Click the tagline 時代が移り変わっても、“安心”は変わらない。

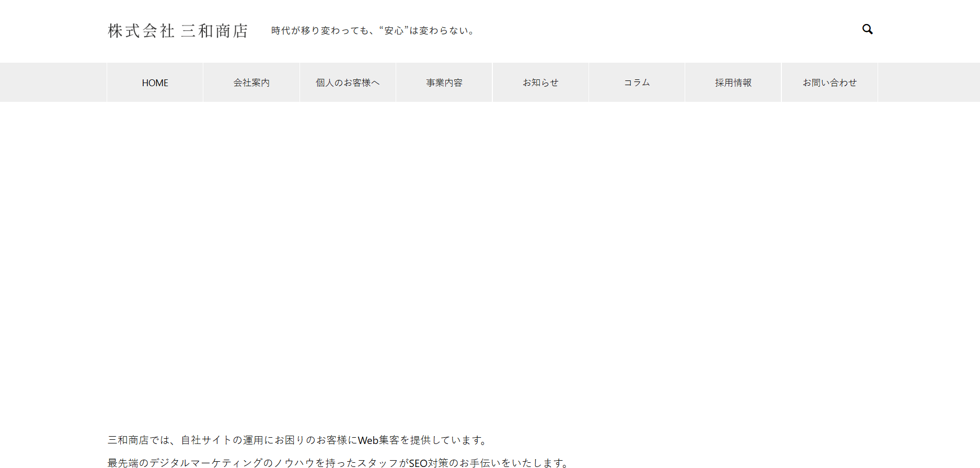(x=373, y=31)
